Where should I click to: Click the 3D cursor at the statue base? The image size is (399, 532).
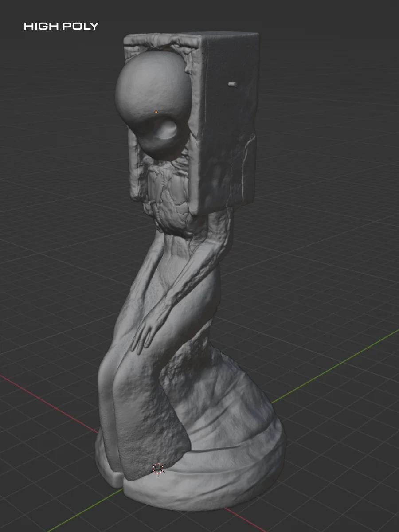click(158, 468)
